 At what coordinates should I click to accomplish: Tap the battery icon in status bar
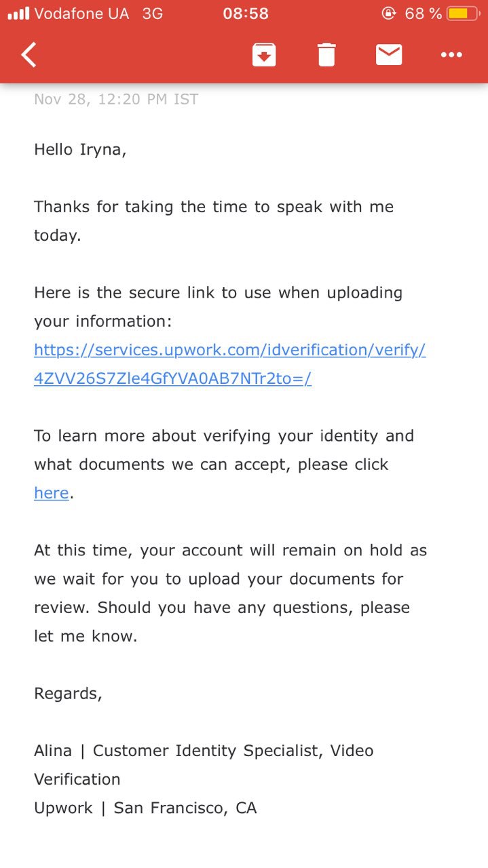[x=462, y=14]
